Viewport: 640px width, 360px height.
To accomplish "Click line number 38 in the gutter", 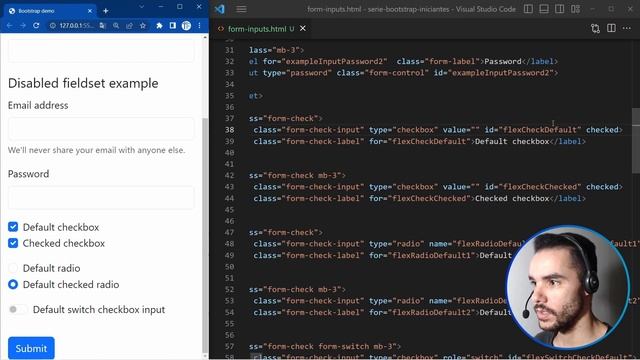I will pyautogui.click(x=229, y=130).
